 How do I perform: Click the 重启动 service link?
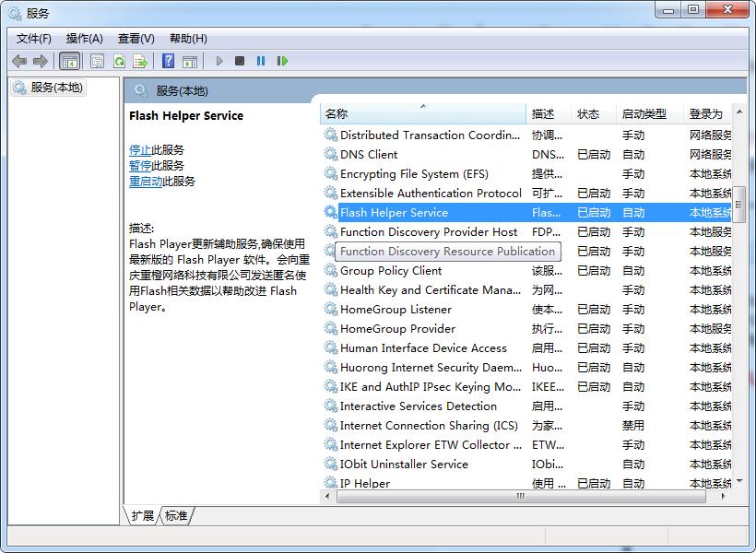click(x=146, y=182)
